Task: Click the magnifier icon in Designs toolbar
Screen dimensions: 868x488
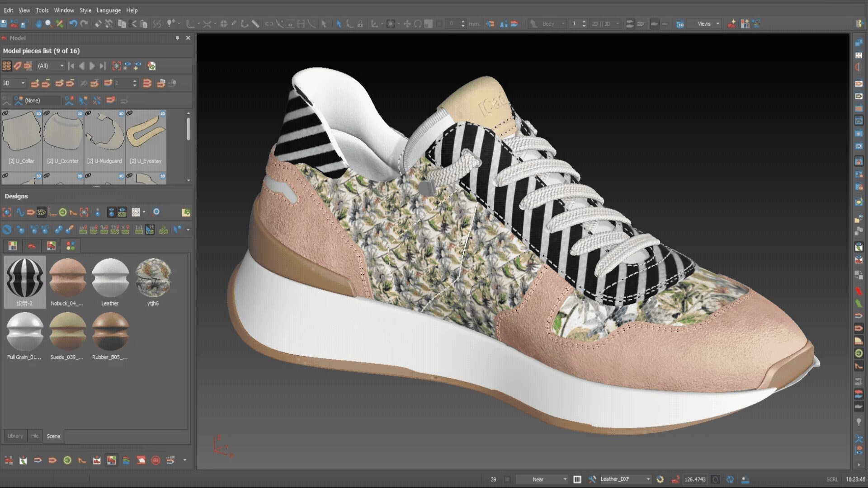Action: coord(156,212)
